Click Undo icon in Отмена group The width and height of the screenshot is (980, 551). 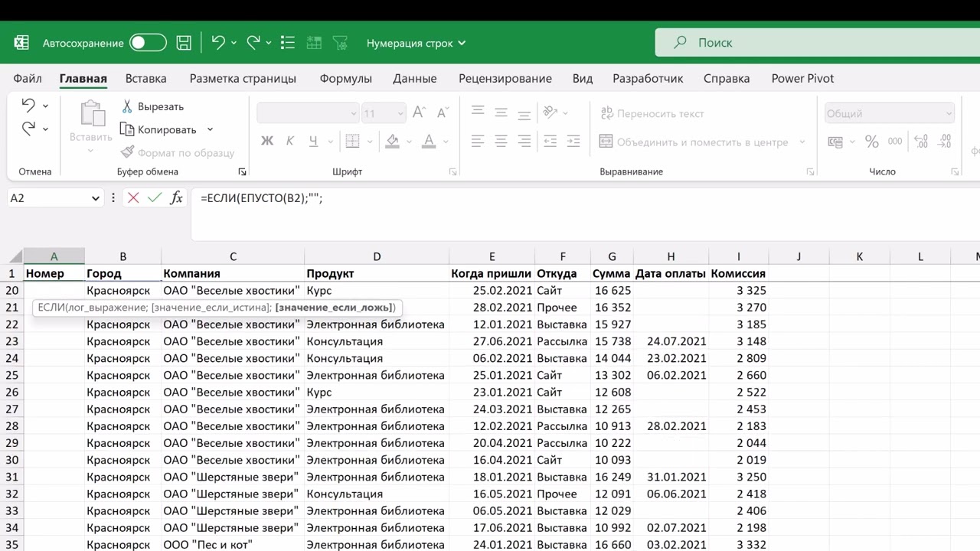pyautogui.click(x=28, y=105)
